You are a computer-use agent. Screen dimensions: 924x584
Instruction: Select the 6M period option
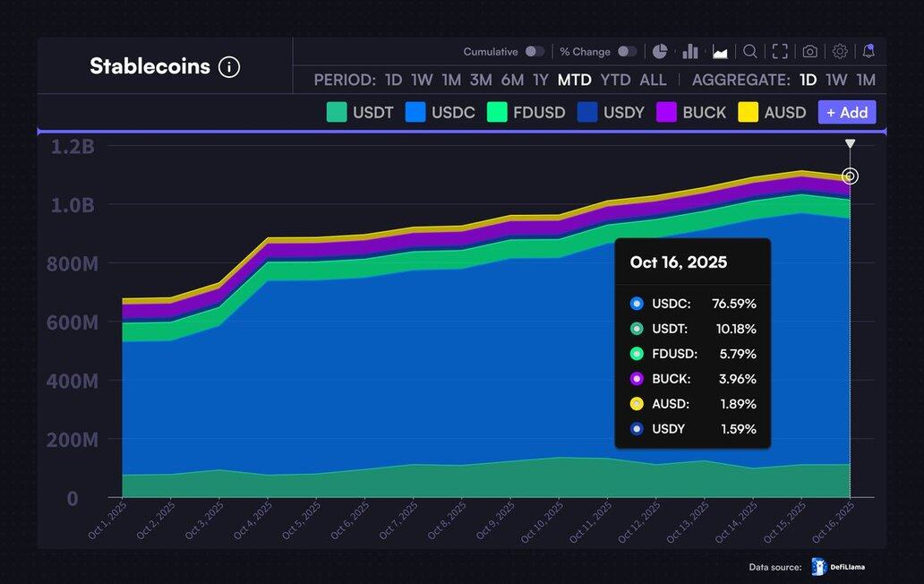(x=512, y=80)
